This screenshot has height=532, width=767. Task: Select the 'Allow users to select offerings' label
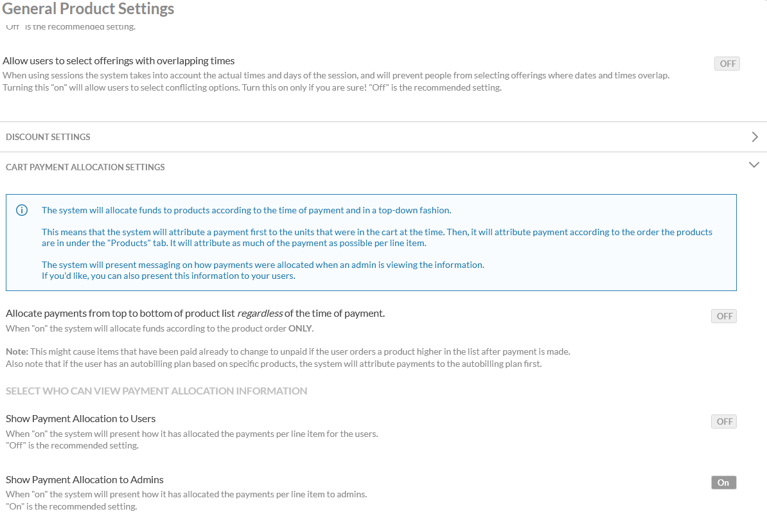coord(119,61)
